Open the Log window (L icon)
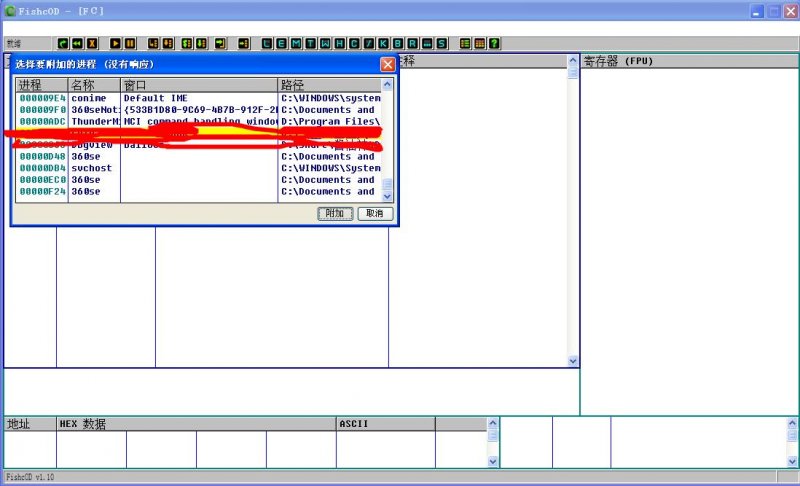Image resolution: width=800 pixels, height=486 pixels. pyautogui.click(x=267, y=43)
